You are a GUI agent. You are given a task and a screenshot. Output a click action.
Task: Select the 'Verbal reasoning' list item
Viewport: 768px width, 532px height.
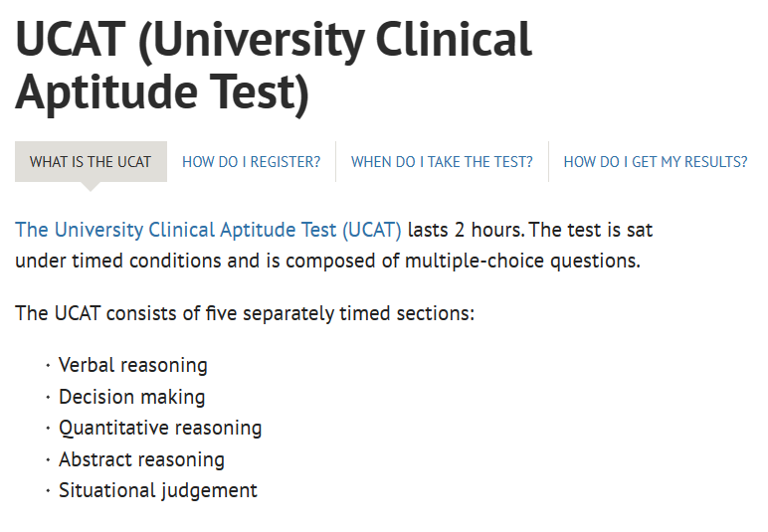pyautogui.click(x=133, y=365)
